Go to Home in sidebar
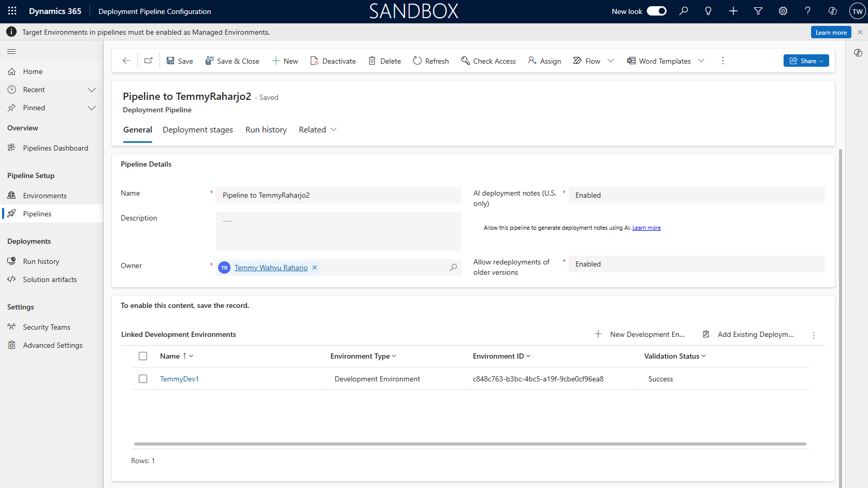Image resolution: width=868 pixels, height=488 pixels. point(52,71)
